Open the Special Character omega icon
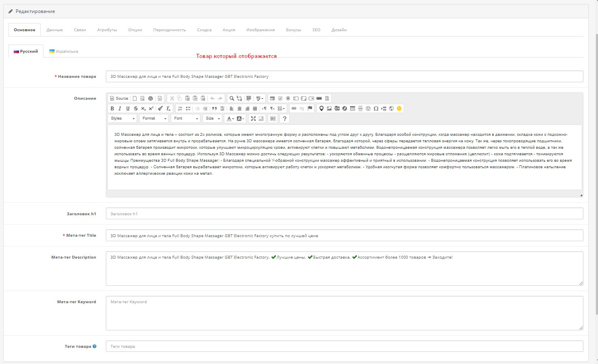 point(376,109)
